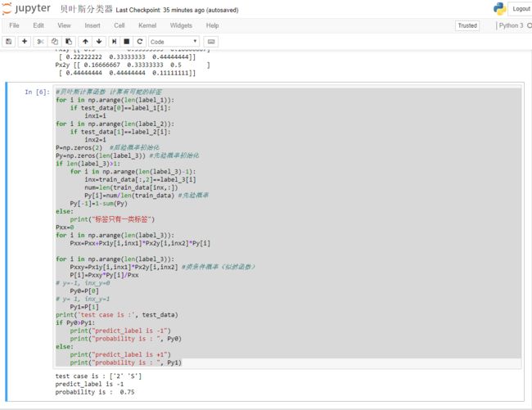Click the line Py[-1]=1-sum(Py)
This screenshot has width=532, height=410.
[98, 204]
